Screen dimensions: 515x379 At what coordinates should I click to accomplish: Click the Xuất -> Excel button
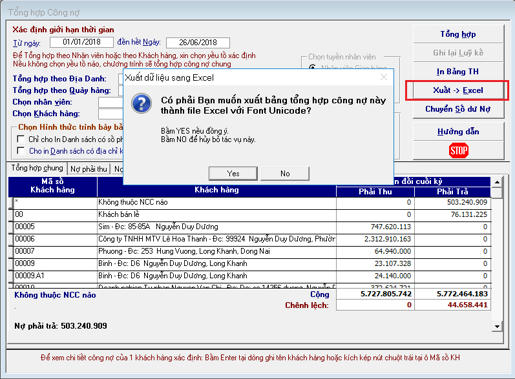458,90
